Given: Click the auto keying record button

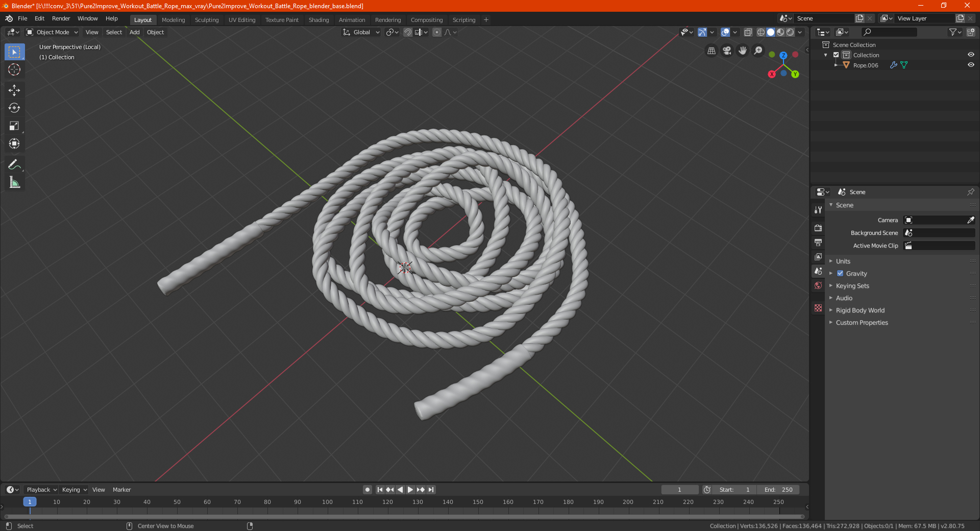Looking at the screenshot, I should click(x=367, y=490).
